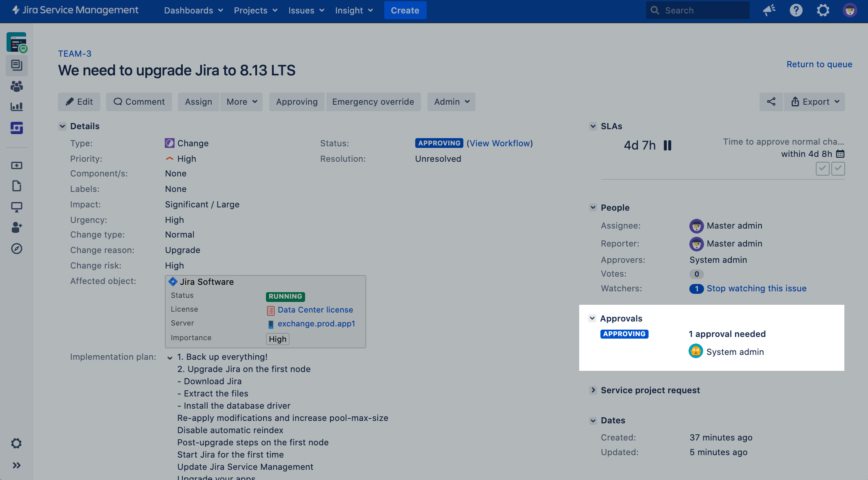
Task: Open the Reports chart icon in sidebar
Action: [x=17, y=107]
